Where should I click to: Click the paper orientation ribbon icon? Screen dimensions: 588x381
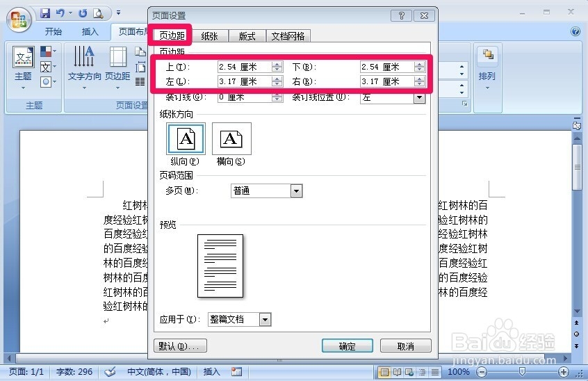(x=140, y=51)
